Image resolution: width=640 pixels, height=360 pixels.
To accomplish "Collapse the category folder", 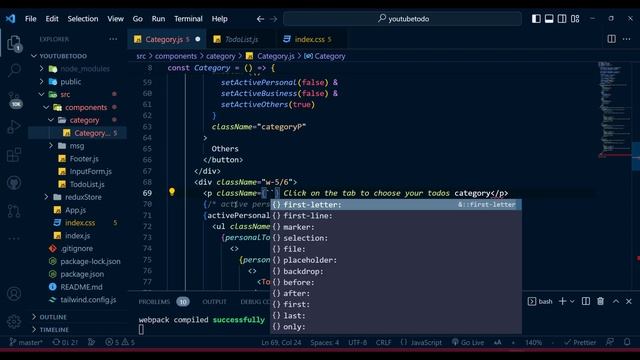I will (84, 120).
